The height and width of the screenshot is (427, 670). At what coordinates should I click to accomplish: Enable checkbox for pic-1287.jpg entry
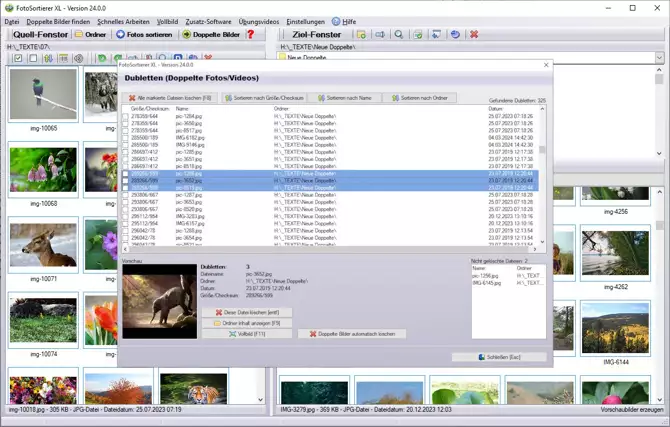click(x=125, y=194)
